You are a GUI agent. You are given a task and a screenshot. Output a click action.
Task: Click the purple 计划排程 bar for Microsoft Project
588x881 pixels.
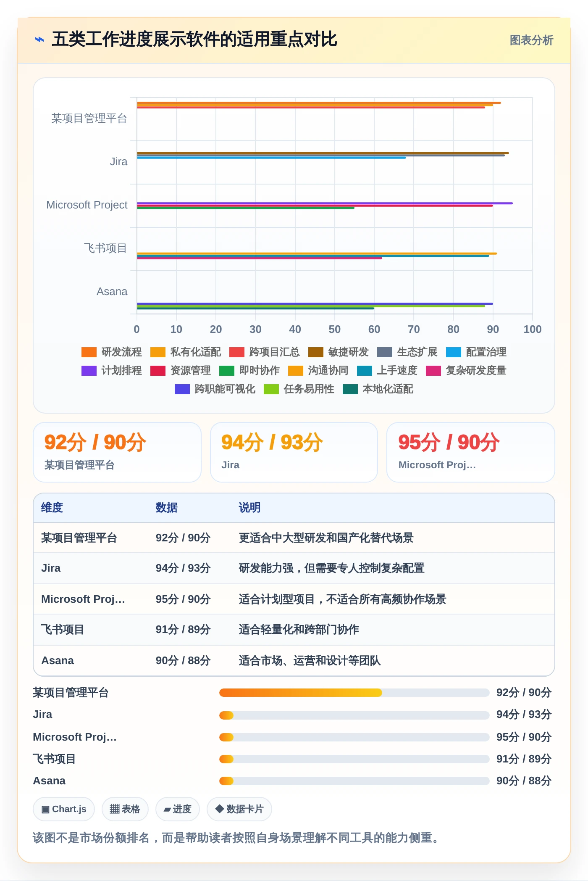coord(325,203)
